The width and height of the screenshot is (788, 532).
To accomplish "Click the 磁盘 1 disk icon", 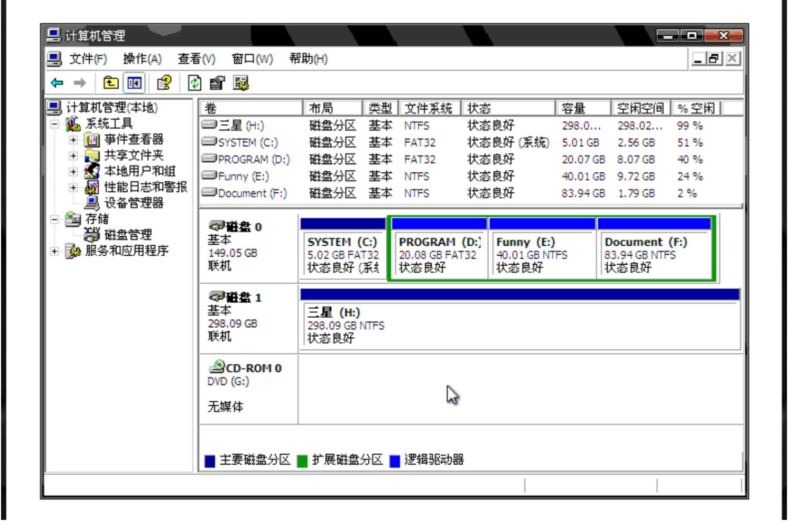I will (x=217, y=297).
